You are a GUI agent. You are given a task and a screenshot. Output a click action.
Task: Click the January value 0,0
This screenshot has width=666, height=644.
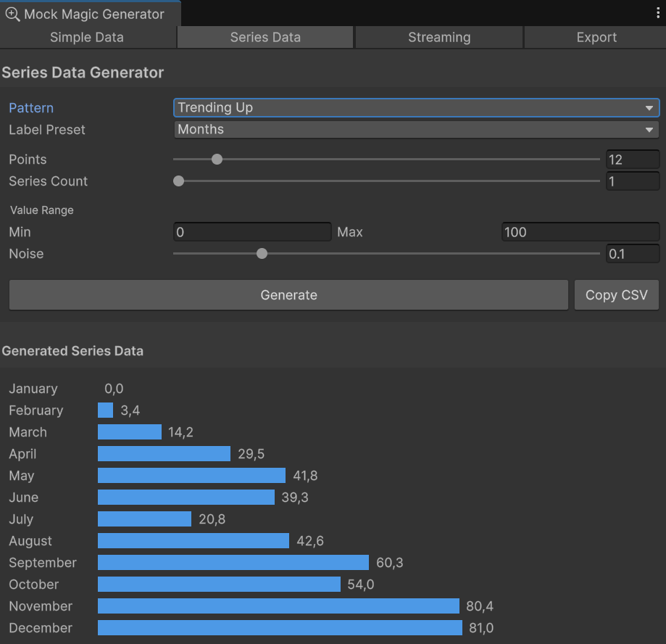pos(114,389)
